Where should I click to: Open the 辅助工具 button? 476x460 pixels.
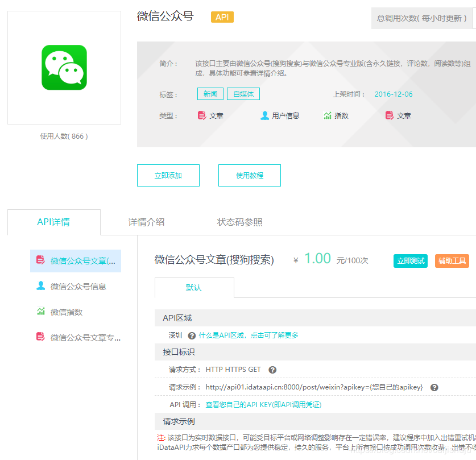[x=452, y=261]
